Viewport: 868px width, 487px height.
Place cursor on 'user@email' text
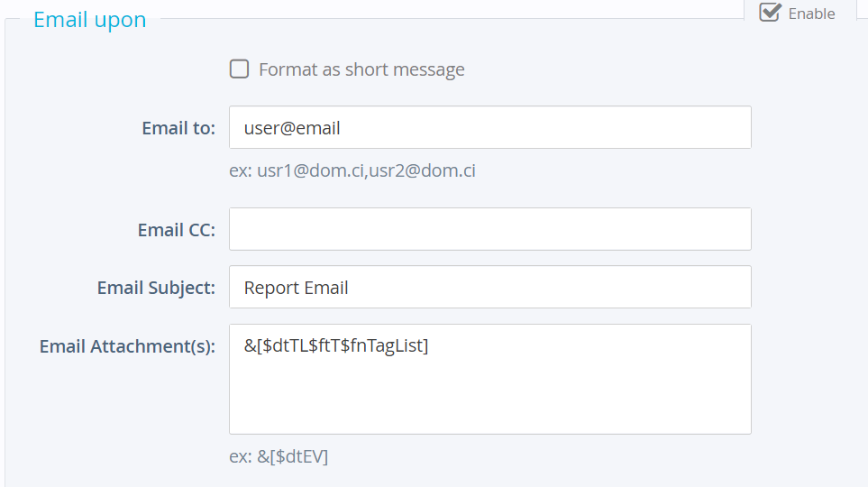point(292,128)
